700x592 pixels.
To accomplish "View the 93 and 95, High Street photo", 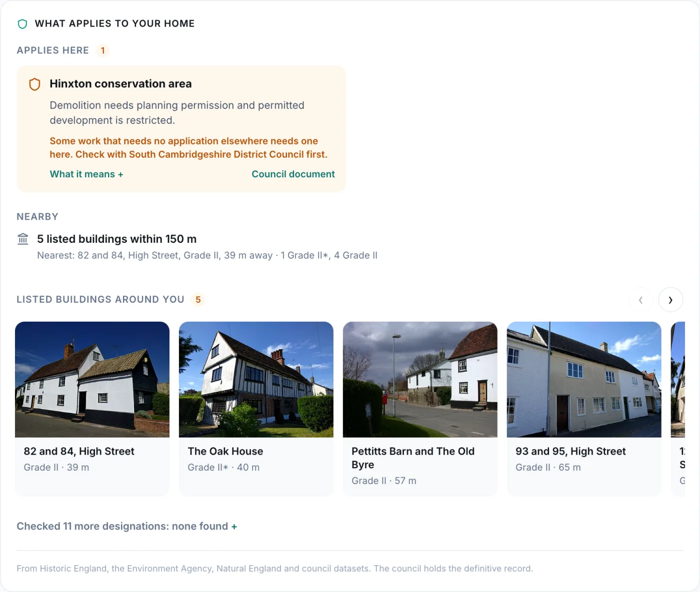I will [x=584, y=380].
